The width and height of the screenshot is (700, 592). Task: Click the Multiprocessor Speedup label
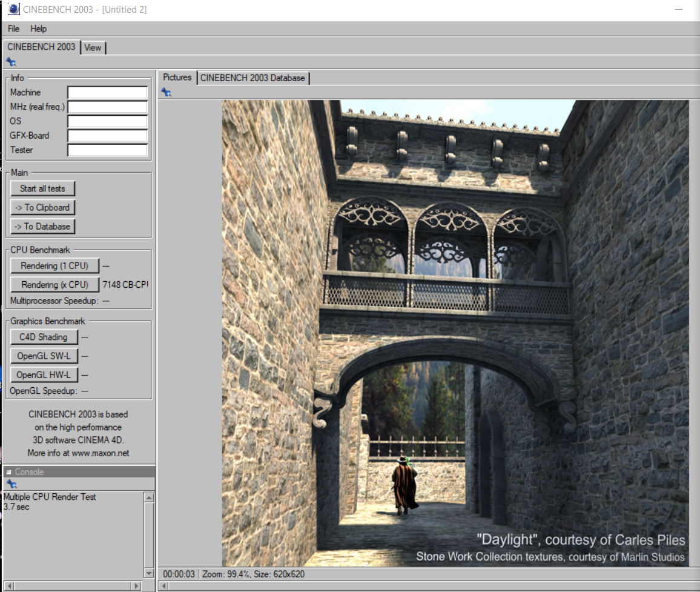click(54, 301)
